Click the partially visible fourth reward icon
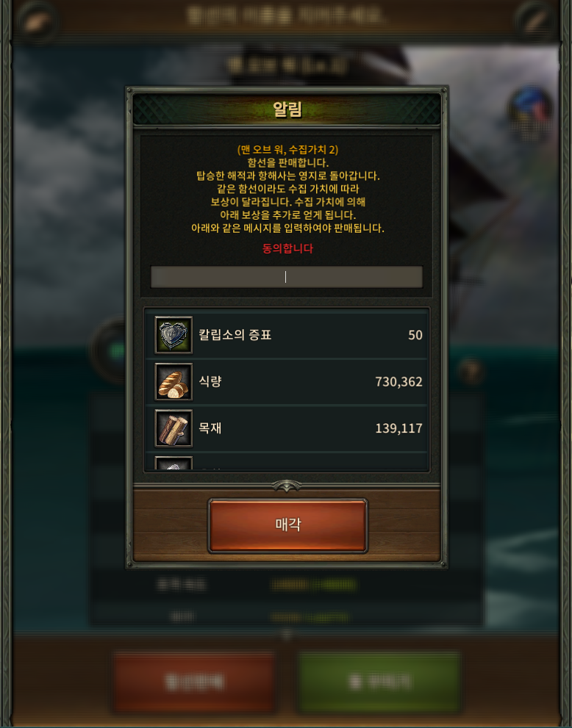 coord(174,464)
